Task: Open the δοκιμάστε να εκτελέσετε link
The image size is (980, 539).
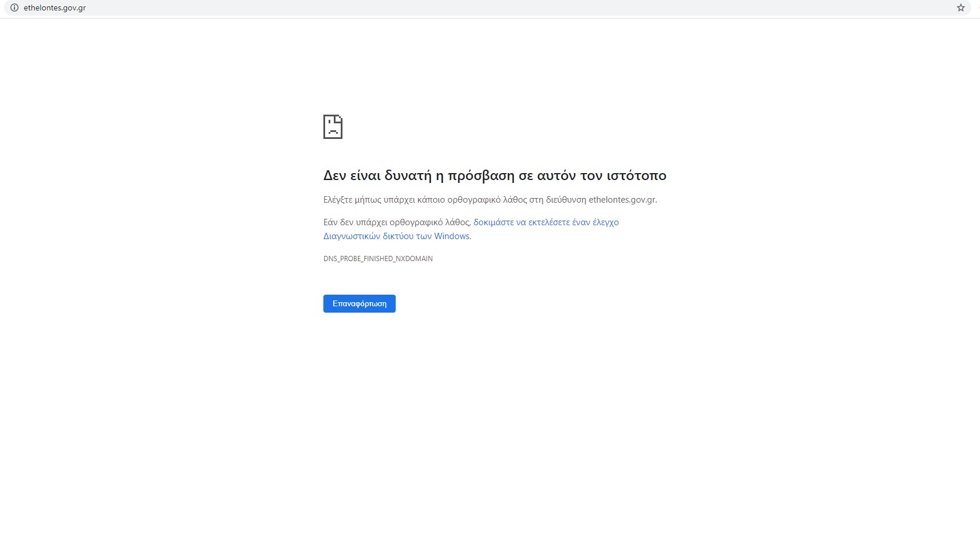Action: (x=521, y=222)
